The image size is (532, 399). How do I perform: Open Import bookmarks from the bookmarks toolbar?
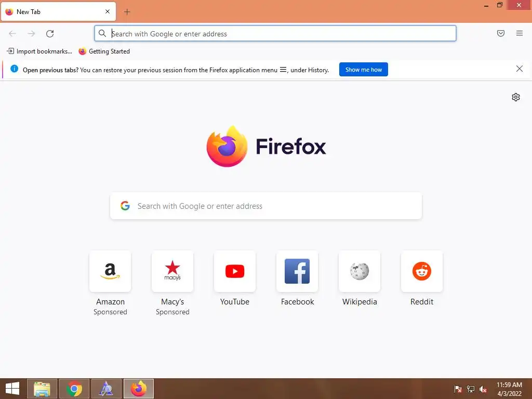point(39,51)
